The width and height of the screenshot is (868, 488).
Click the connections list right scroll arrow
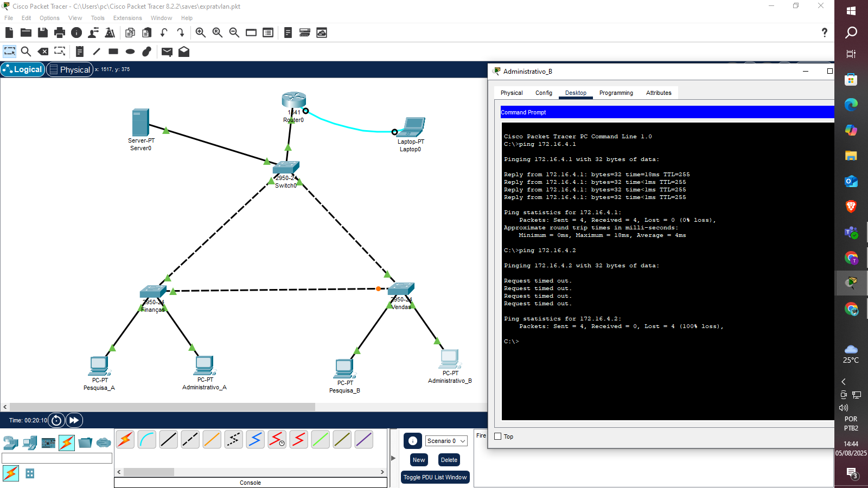click(x=382, y=472)
